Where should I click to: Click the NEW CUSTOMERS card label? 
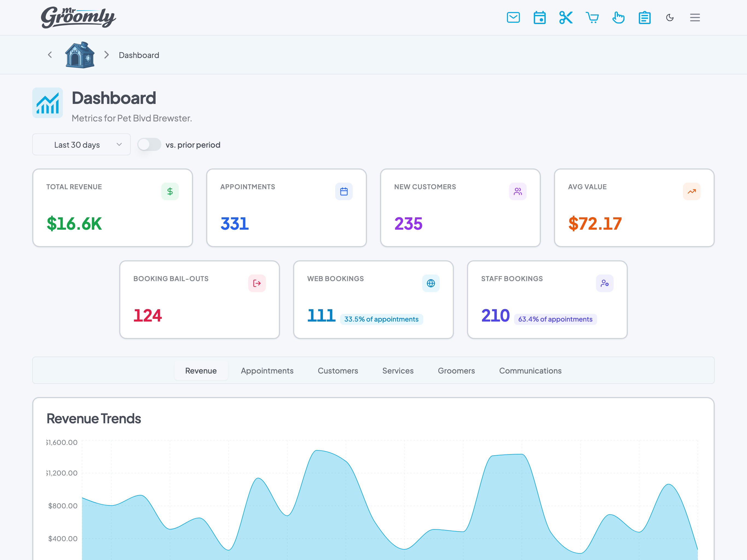click(425, 187)
